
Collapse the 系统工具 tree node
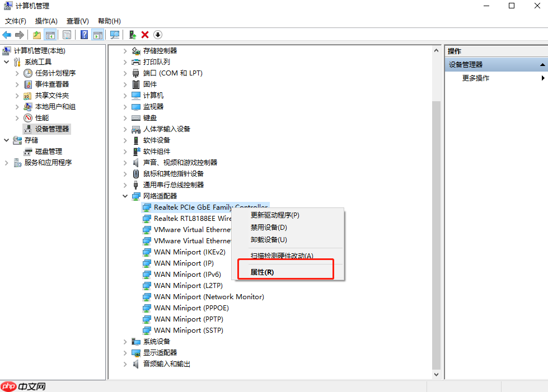[6, 62]
